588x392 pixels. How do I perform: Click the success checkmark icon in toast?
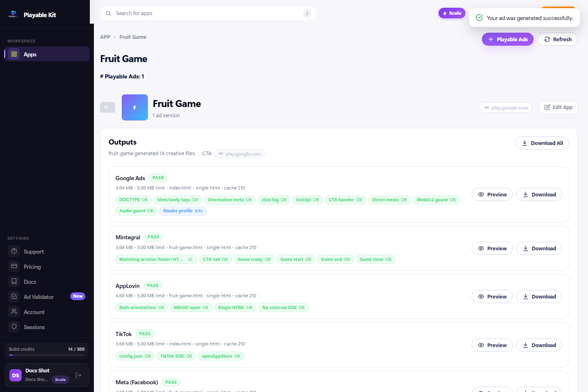tap(479, 18)
